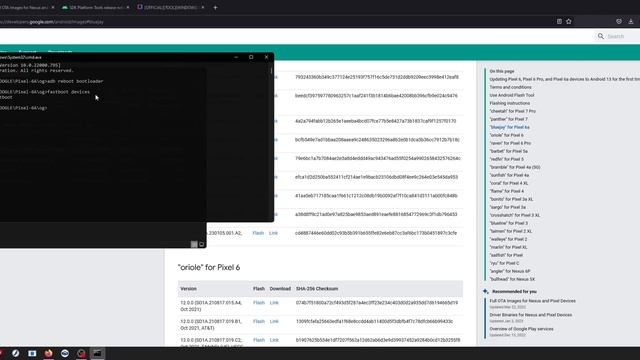Open the round blue-white taskbar icon
The height and width of the screenshot is (360, 640).
65,353
